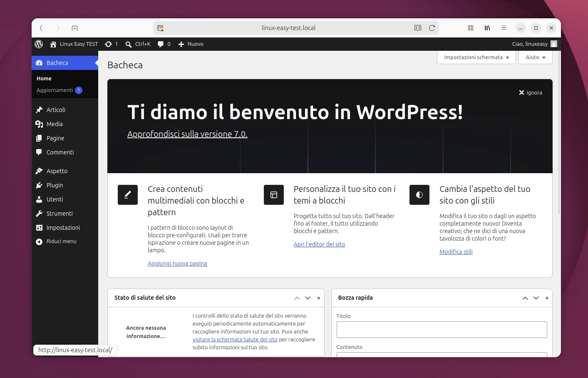Open Strumenti in the sidebar
This screenshot has height=378, width=588.
[65, 214]
